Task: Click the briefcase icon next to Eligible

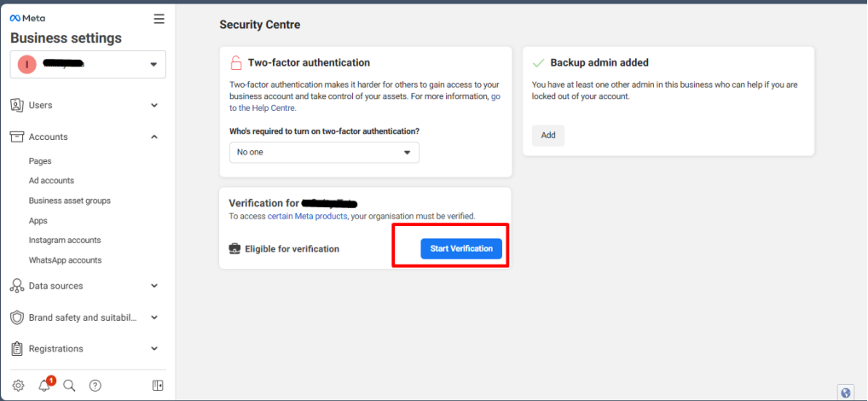Action: tap(234, 248)
